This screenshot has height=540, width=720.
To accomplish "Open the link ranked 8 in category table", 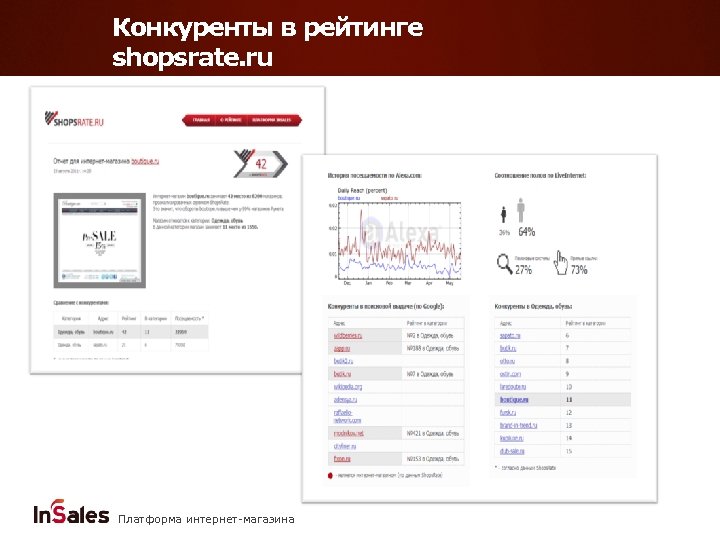I will pos(507,361).
